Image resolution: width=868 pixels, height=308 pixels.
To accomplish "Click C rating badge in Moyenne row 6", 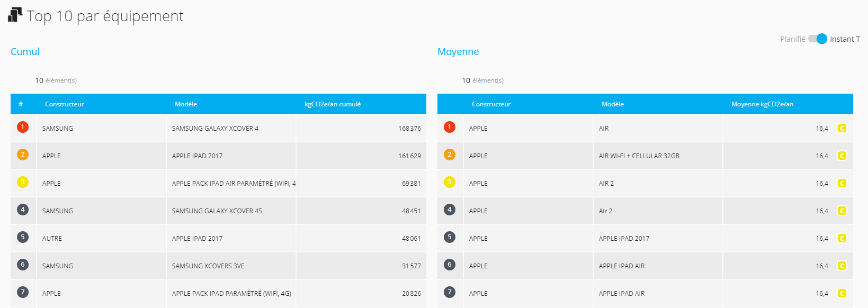I will point(842,266).
